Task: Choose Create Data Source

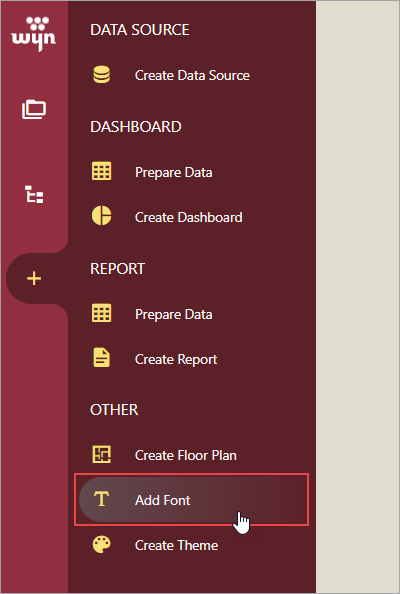Action: pos(192,75)
